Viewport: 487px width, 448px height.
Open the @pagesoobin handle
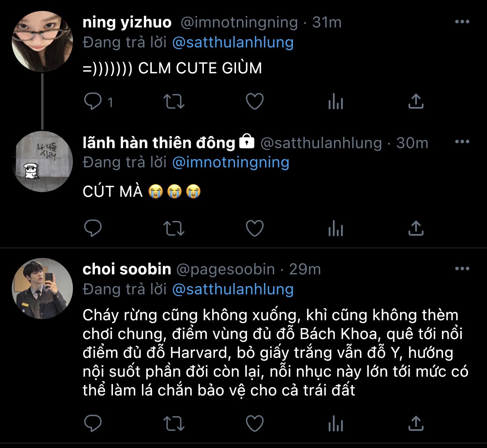click(225, 269)
